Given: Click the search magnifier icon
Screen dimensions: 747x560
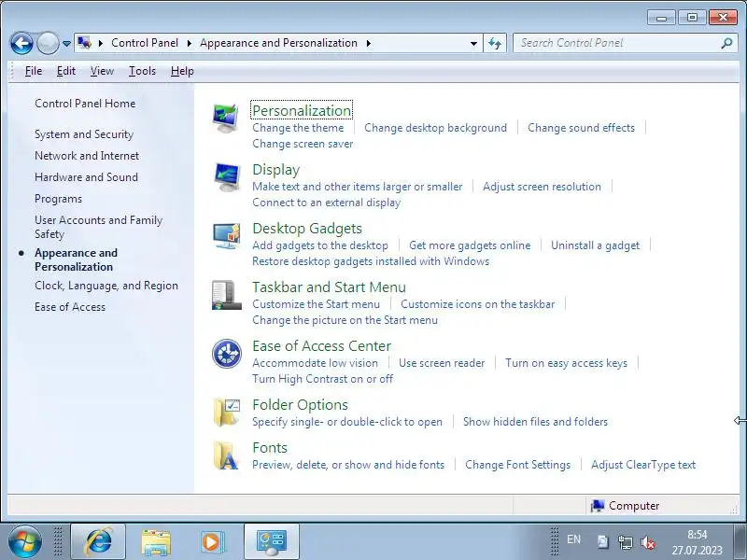Looking at the screenshot, I should pos(726,43).
